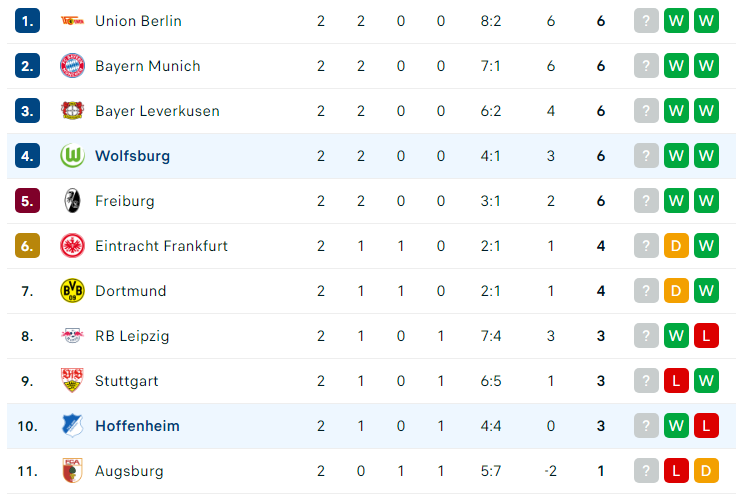Open the Hoffenheim team page
The height and width of the screenshot is (497, 736).
point(137,426)
